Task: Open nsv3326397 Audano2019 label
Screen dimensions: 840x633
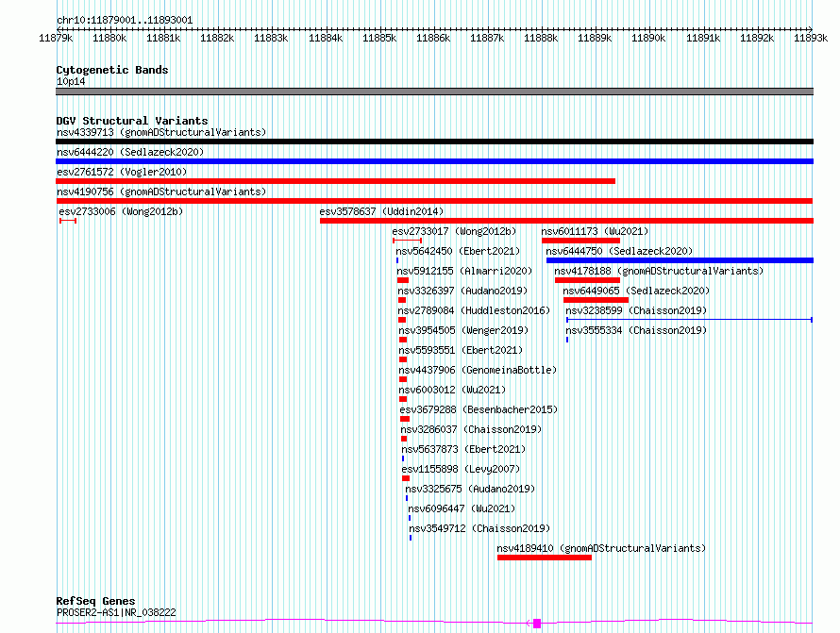Action: [x=462, y=291]
